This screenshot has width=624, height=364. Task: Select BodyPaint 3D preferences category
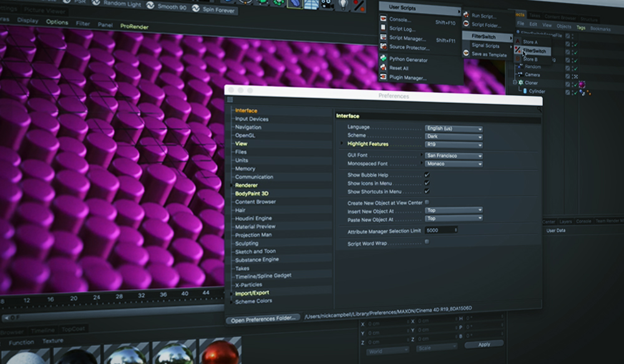coord(251,193)
